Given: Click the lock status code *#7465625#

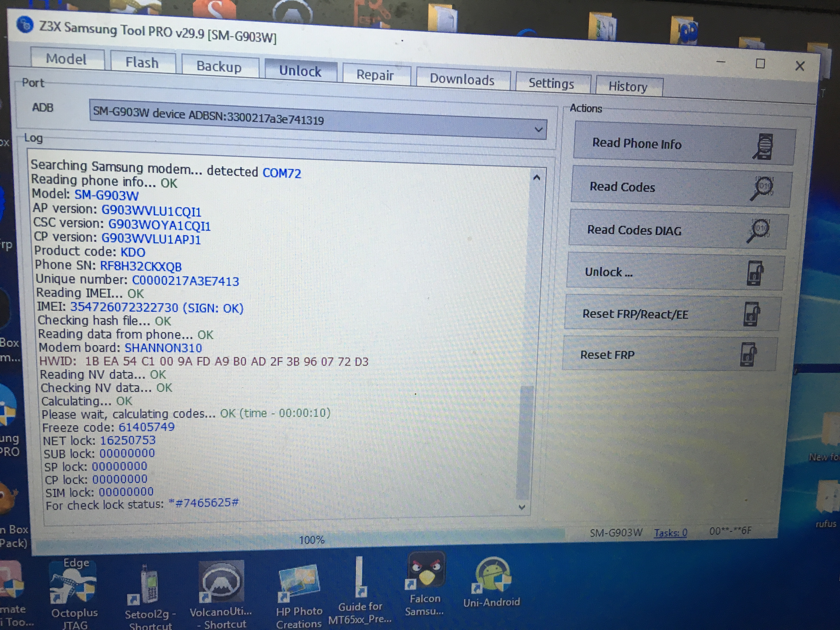Looking at the screenshot, I should pyautogui.click(x=204, y=502).
